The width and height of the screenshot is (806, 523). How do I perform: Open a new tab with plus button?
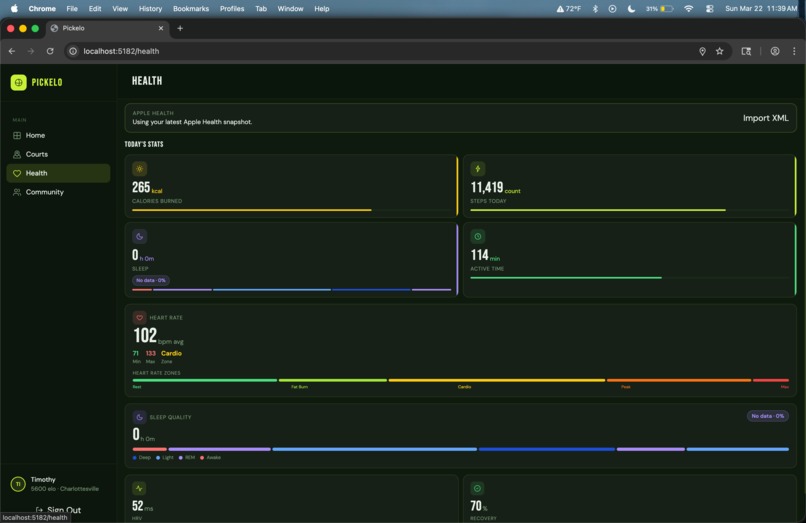(180, 28)
